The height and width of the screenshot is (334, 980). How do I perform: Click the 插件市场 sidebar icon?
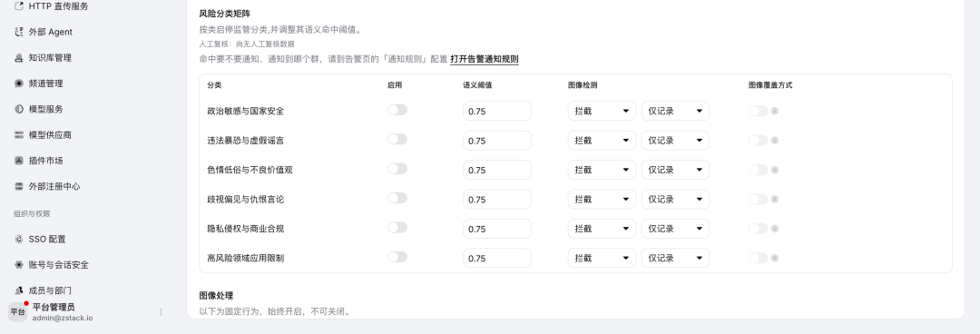tap(19, 160)
